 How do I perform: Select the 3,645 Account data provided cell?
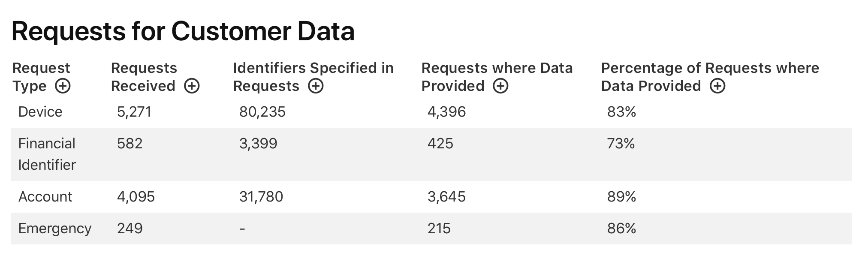pos(446,197)
